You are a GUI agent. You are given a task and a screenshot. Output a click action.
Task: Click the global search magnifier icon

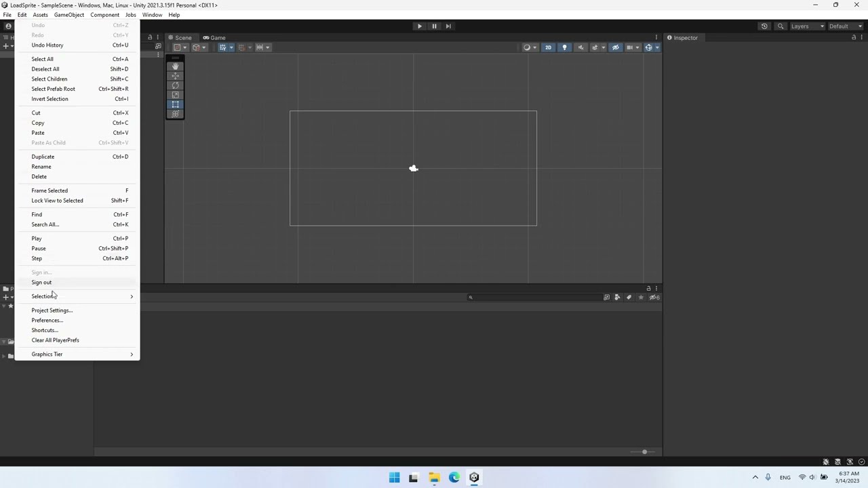click(781, 26)
